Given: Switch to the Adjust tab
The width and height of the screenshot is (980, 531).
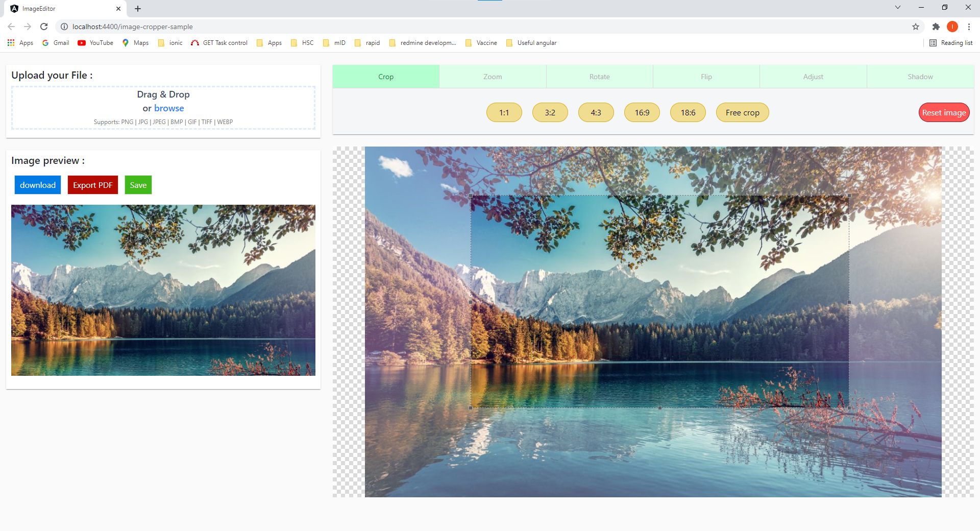Looking at the screenshot, I should tap(813, 77).
